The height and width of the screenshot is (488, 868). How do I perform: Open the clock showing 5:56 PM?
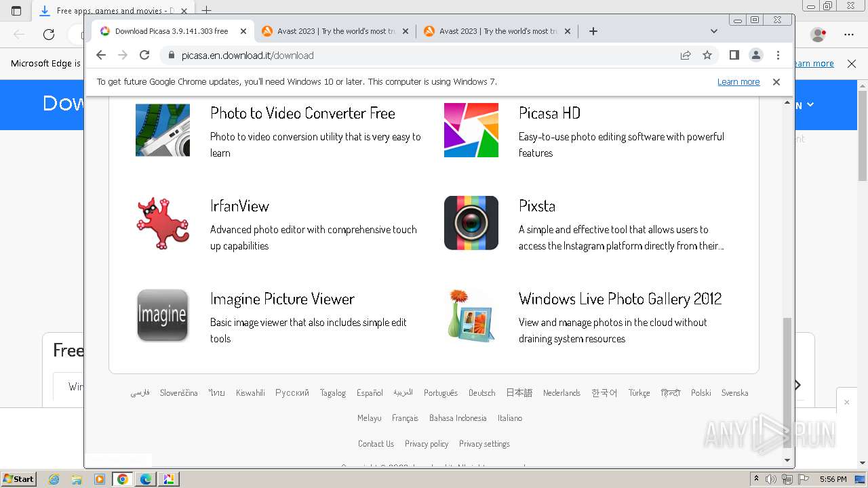[833, 479]
